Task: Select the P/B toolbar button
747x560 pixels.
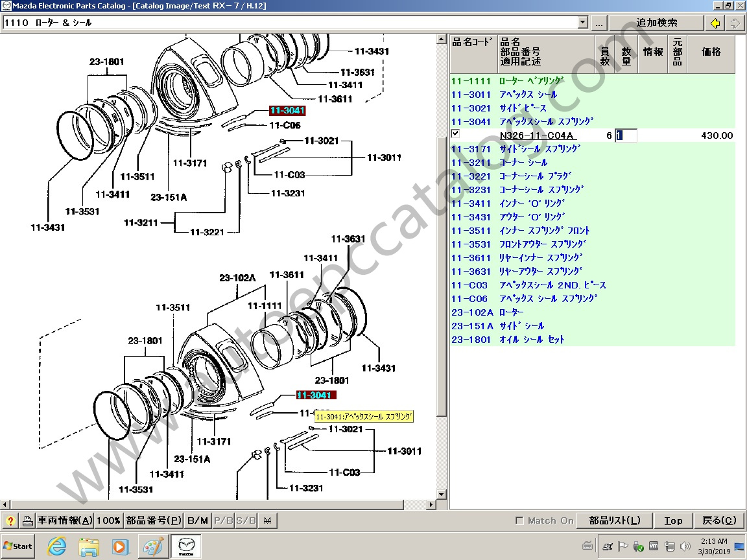Action: [224, 520]
